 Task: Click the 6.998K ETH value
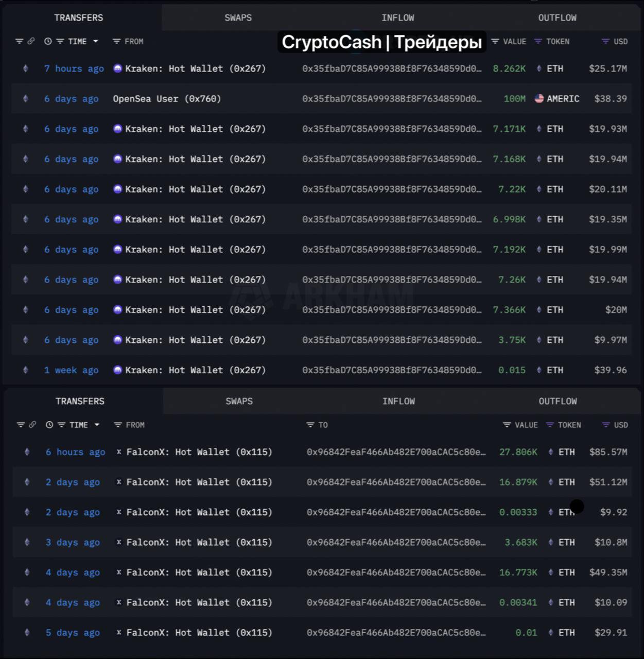click(509, 219)
